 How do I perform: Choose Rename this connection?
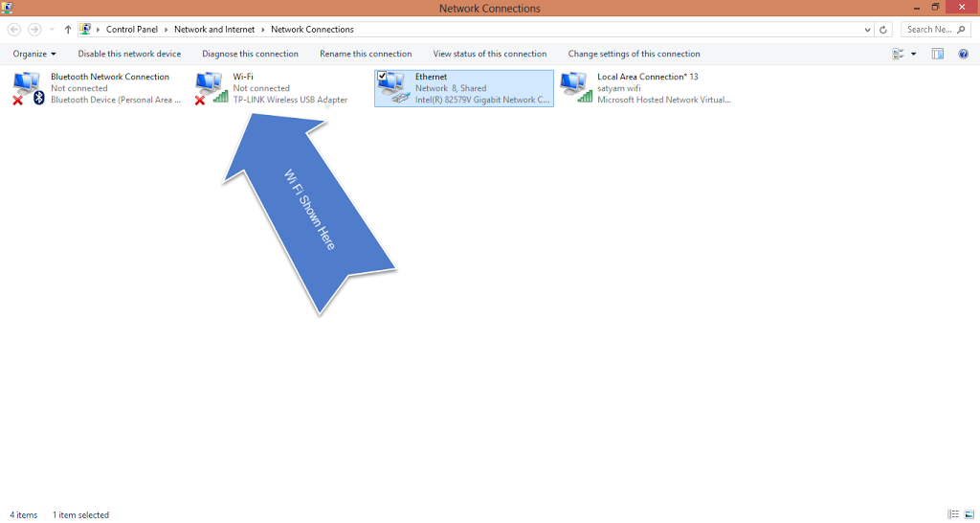point(366,54)
